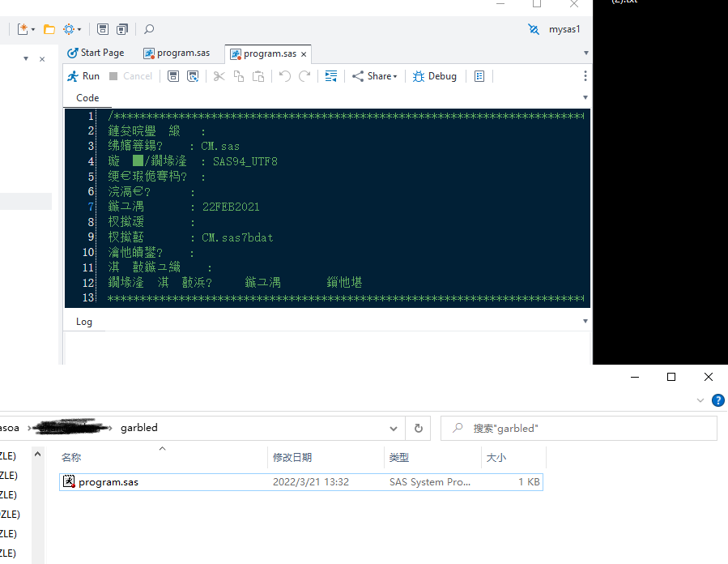Click the Save program icon near Run
This screenshot has width=728, height=564.
pos(172,75)
